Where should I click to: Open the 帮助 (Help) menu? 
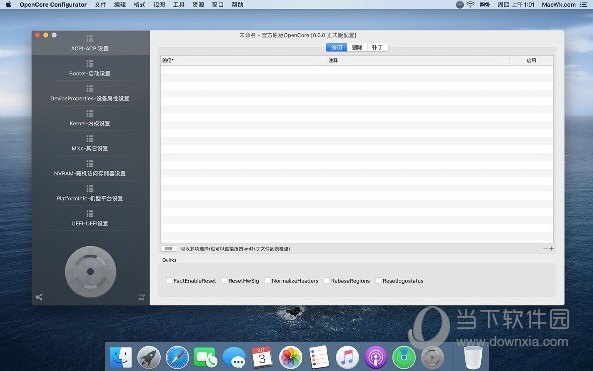(x=238, y=5)
